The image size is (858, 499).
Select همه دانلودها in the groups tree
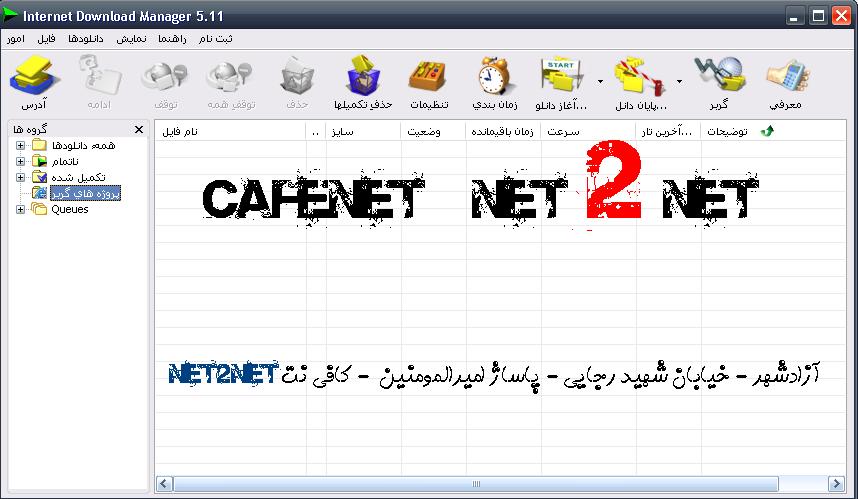(84, 146)
